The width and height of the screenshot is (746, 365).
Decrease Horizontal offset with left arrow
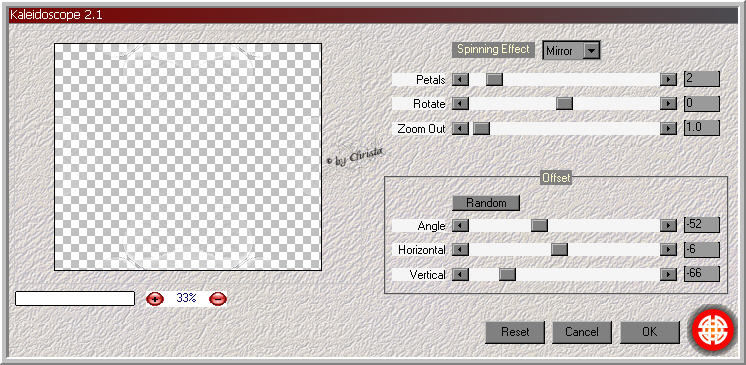460,249
